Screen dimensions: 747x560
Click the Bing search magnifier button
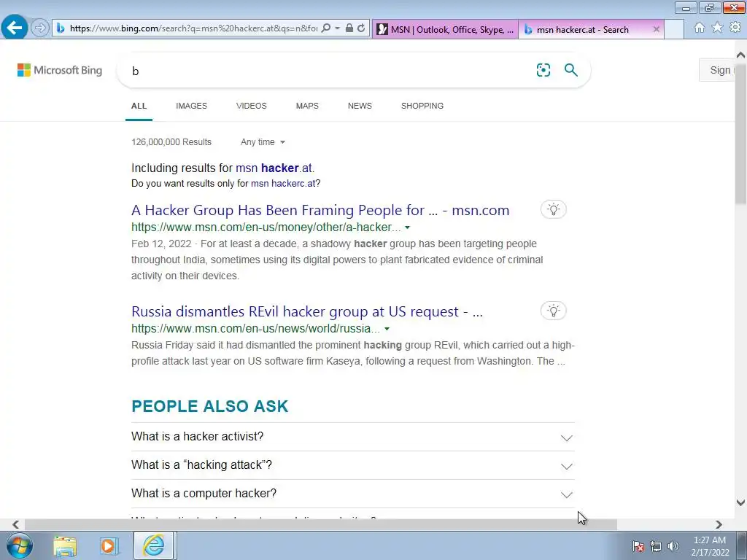point(570,71)
